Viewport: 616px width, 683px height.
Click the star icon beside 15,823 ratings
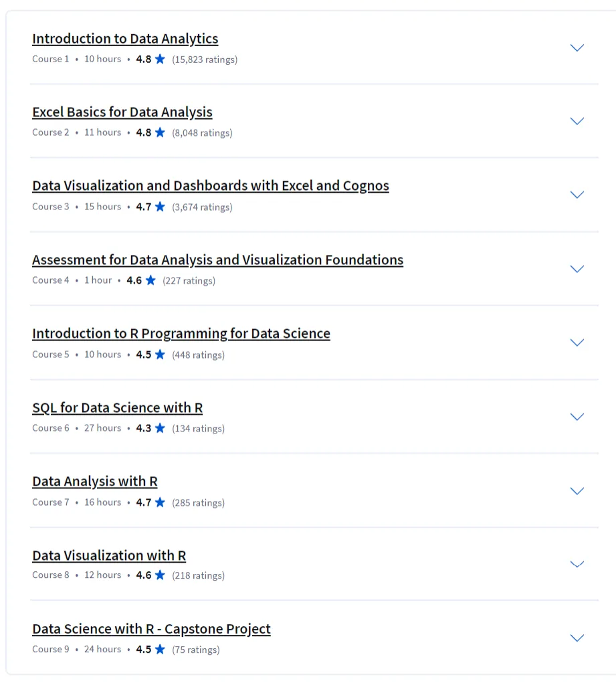(160, 59)
